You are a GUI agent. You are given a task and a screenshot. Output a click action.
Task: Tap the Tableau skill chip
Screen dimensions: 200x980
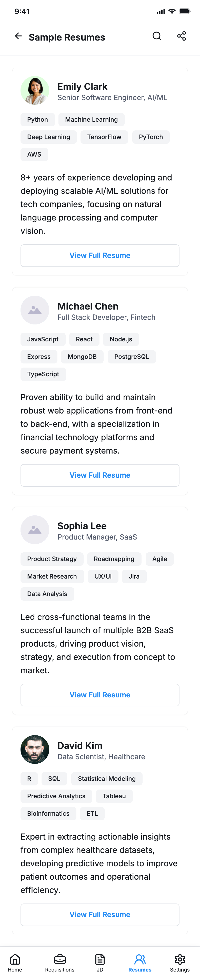click(x=114, y=796)
